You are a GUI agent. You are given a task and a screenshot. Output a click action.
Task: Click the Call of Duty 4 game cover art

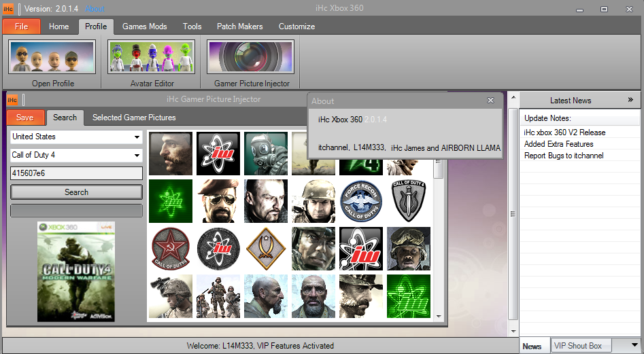76,272
